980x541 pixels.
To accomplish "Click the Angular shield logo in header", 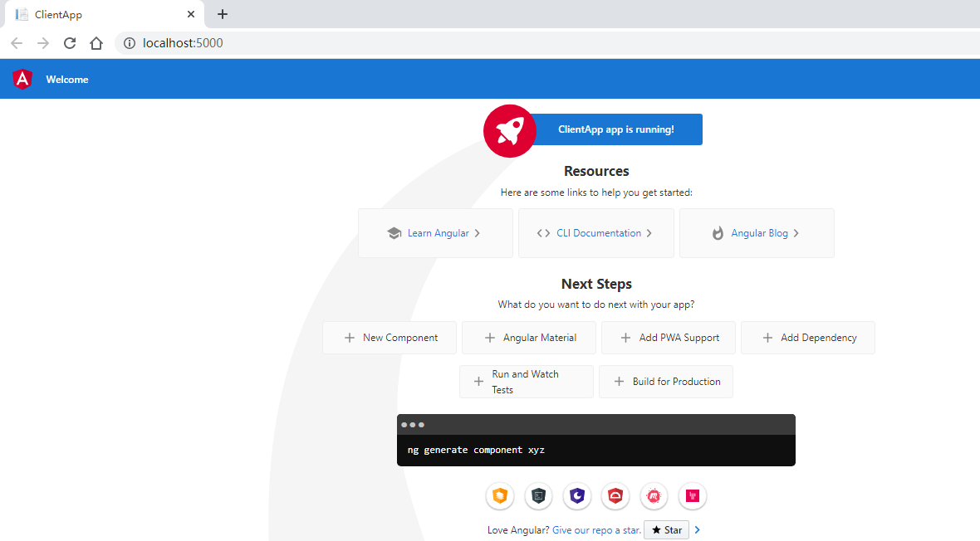I will coord(22,80).
